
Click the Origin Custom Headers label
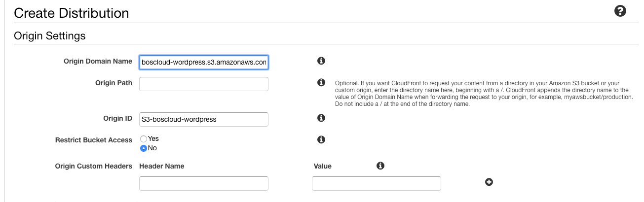[94, 166]
